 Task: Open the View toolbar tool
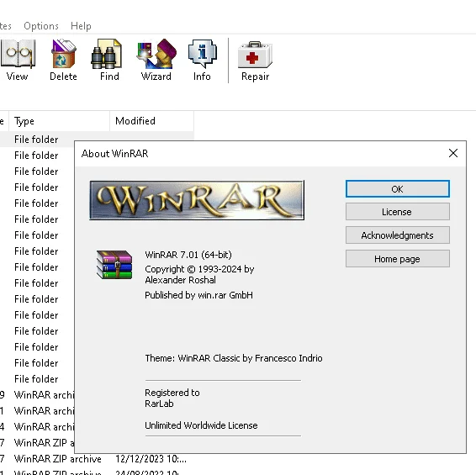coord(18,60)
